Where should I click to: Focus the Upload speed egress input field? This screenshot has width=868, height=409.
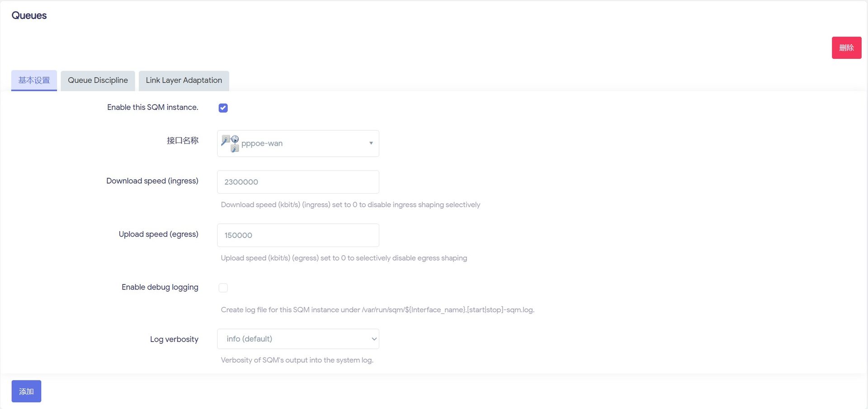[x=298, y=235]
